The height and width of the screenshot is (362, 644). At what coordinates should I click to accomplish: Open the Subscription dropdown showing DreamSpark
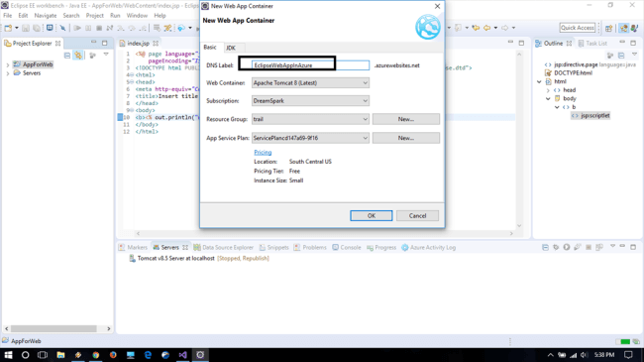tap(310, 101)
